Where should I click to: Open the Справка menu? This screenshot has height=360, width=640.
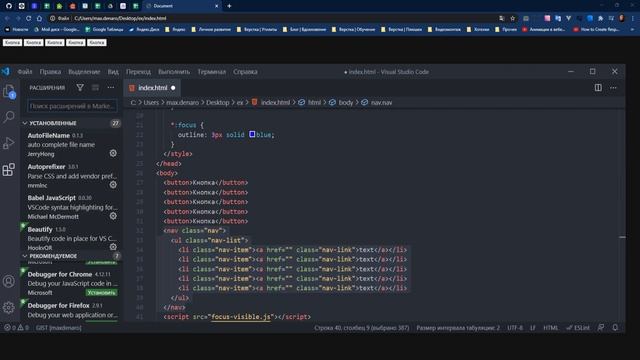tap(245, 71)
